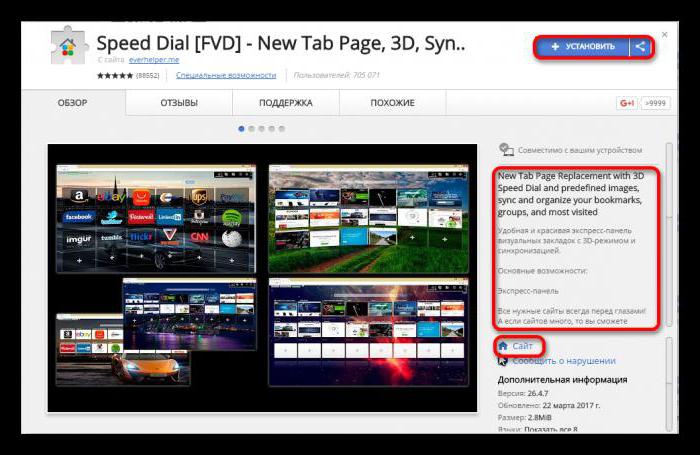
Task: Click the Сайт home icon
Action: (503, 346)
